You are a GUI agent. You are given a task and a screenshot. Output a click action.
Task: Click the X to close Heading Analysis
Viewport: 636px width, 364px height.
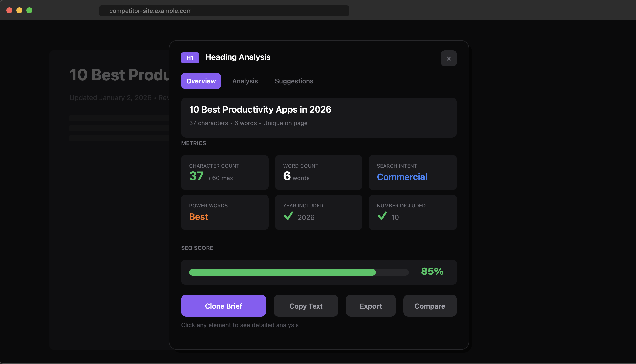[449, 58]
